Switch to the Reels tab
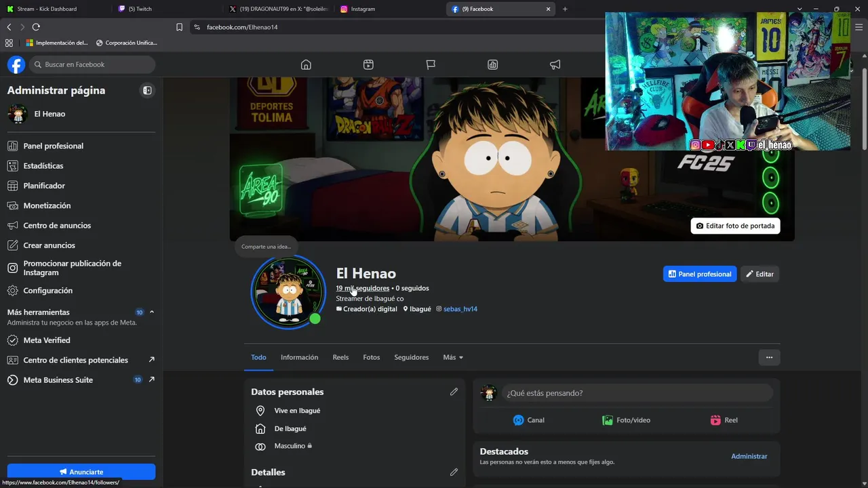868x488 pixels. pyautogui.click(x=340, y=357)
